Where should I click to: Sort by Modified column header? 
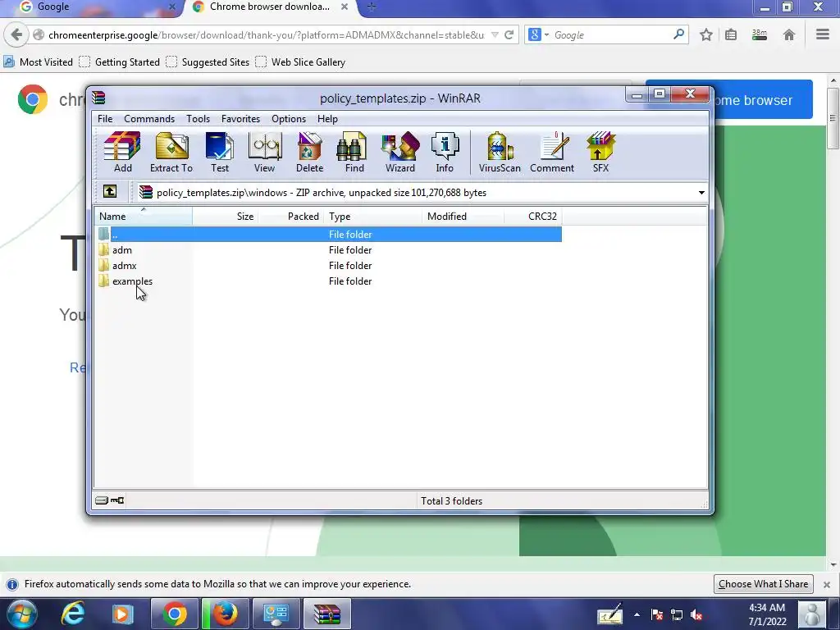(x=463, y=217)
